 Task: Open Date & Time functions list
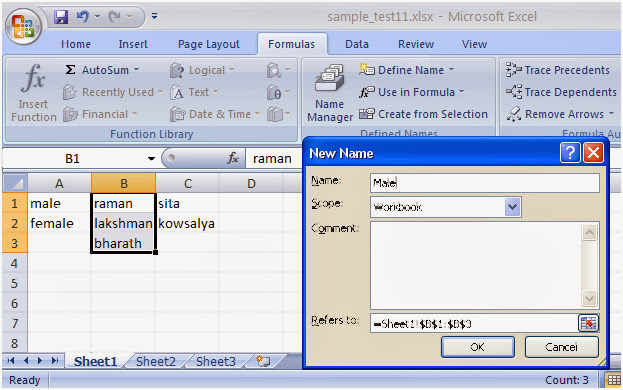tap(215, 114)
